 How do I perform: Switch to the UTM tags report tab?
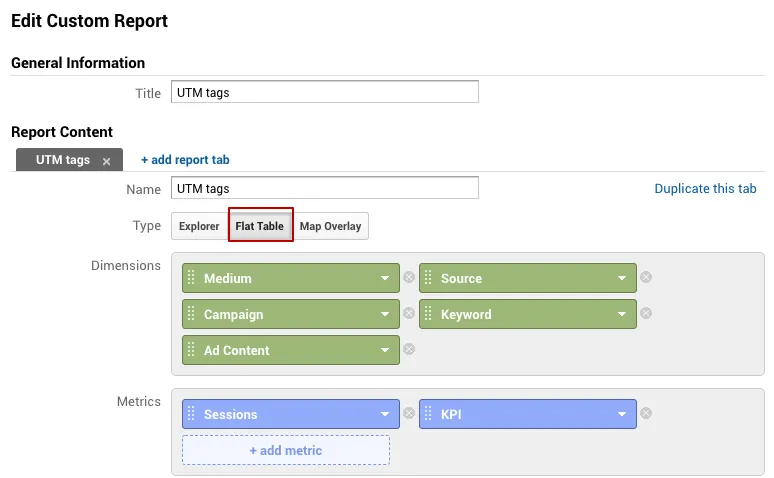pos(63,160)
